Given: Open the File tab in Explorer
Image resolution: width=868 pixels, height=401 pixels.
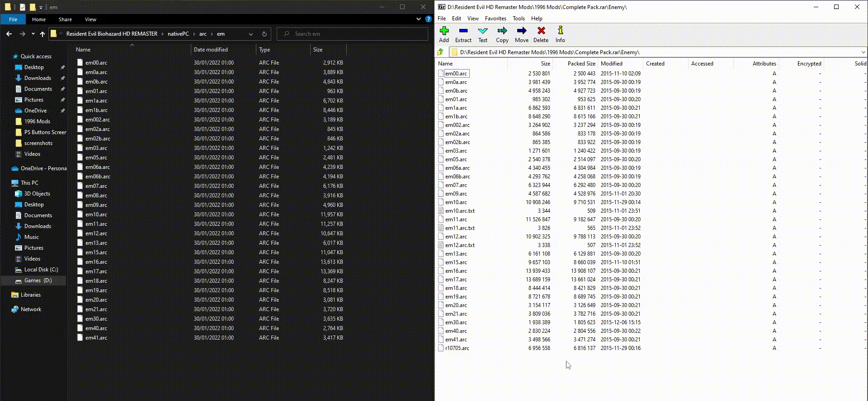Looking at the screenshot, I should tap(13, 19).
